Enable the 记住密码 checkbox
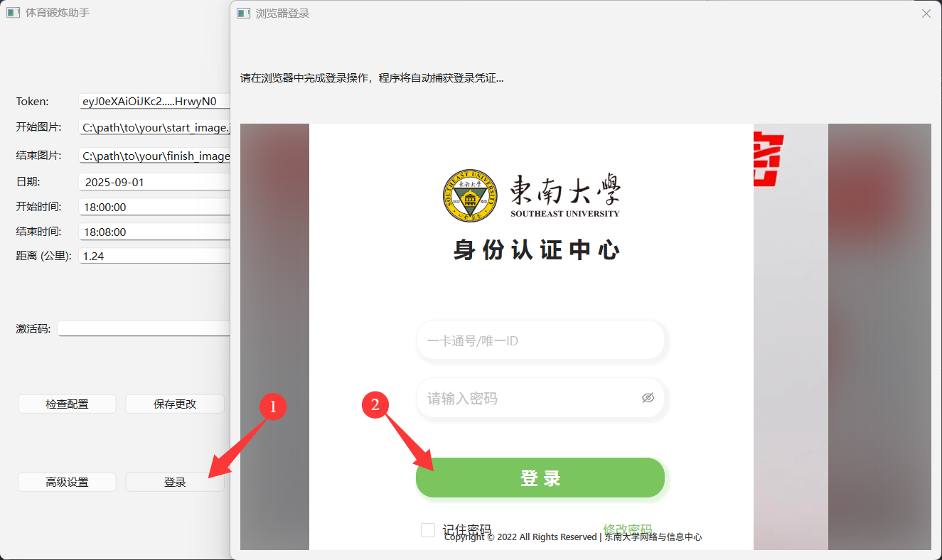Screen dimensions: 942x560 click(x=428, y=530)
